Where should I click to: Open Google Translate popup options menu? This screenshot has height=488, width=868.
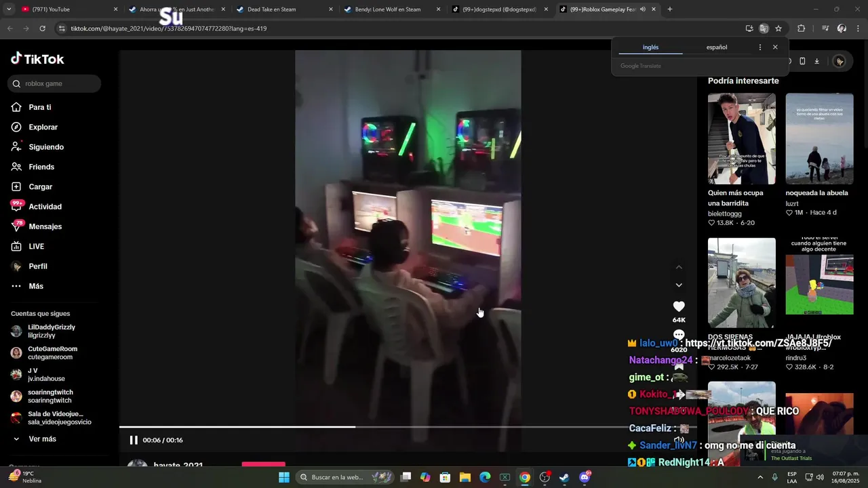(x=759, y=47)
